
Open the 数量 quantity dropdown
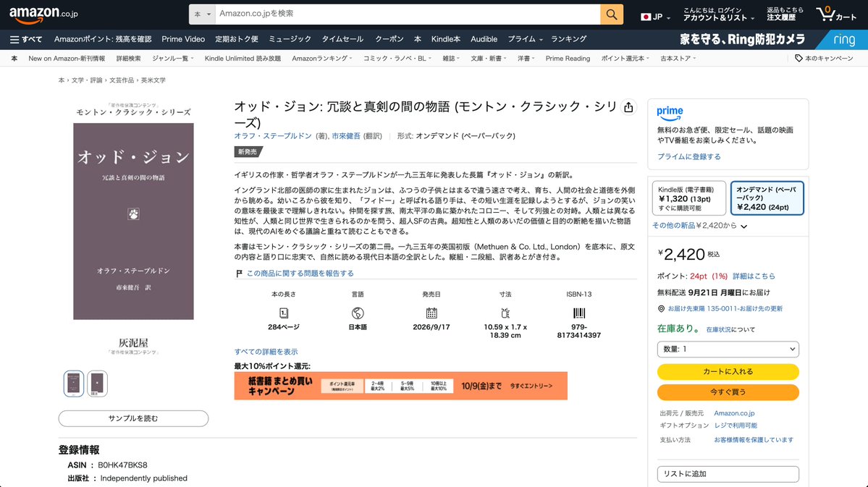click(728, 350)
